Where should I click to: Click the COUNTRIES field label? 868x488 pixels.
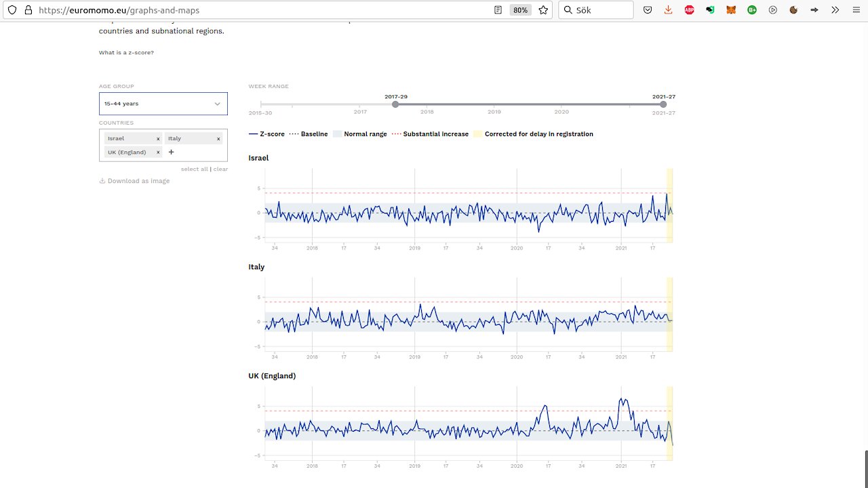point(116,123)
